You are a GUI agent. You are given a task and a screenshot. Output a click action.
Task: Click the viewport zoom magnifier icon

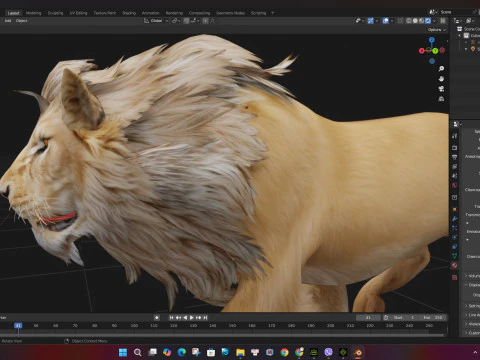click(x=441, y=69)
